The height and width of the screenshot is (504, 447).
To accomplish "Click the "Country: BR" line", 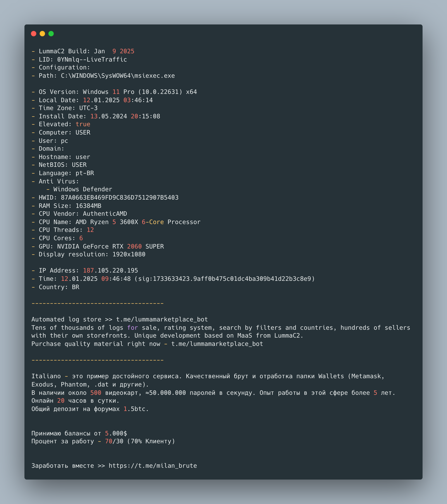I will pos(59,287).
